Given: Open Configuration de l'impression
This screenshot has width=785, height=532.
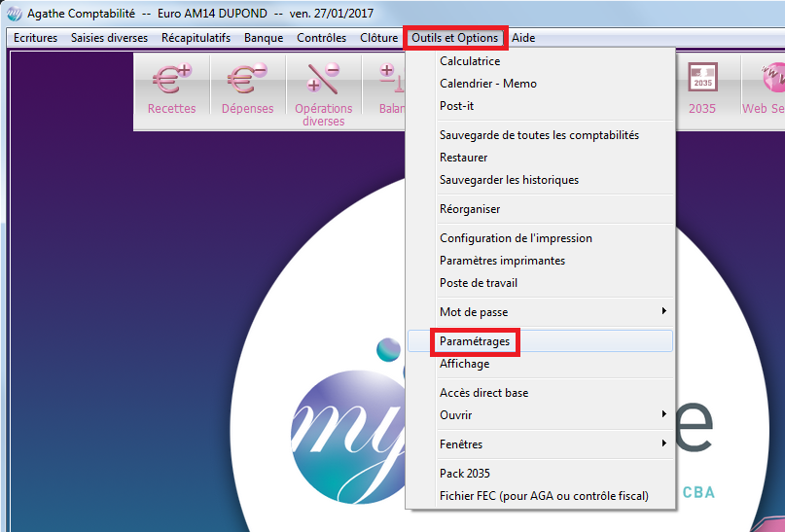Looking at the screenshot, I should [540, 238].
